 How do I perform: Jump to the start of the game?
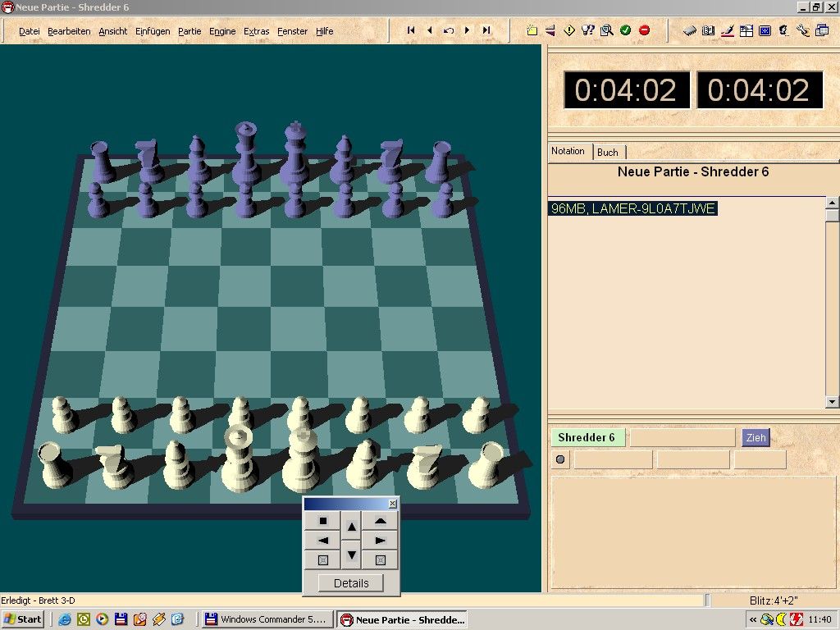click(411, 30)
